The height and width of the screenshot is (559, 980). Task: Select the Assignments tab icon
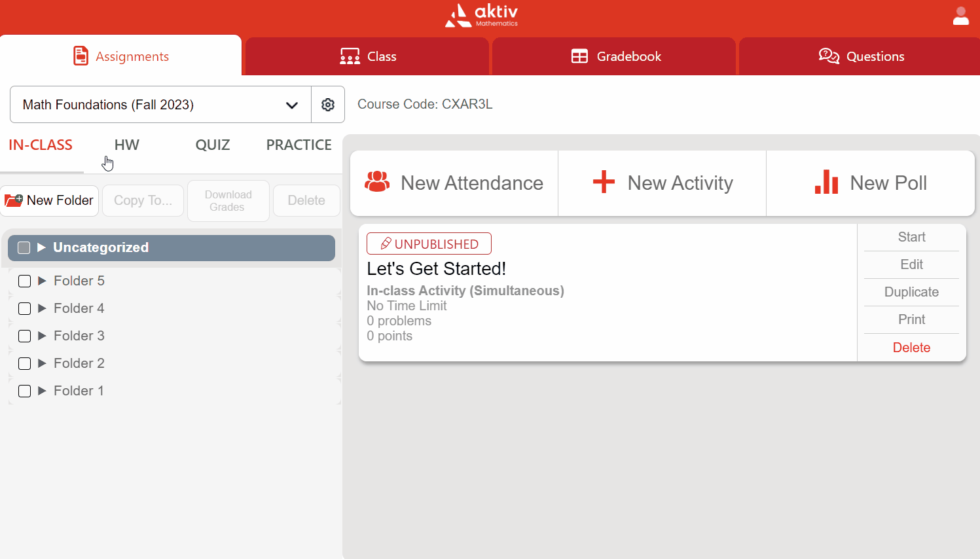pos(81,56)
